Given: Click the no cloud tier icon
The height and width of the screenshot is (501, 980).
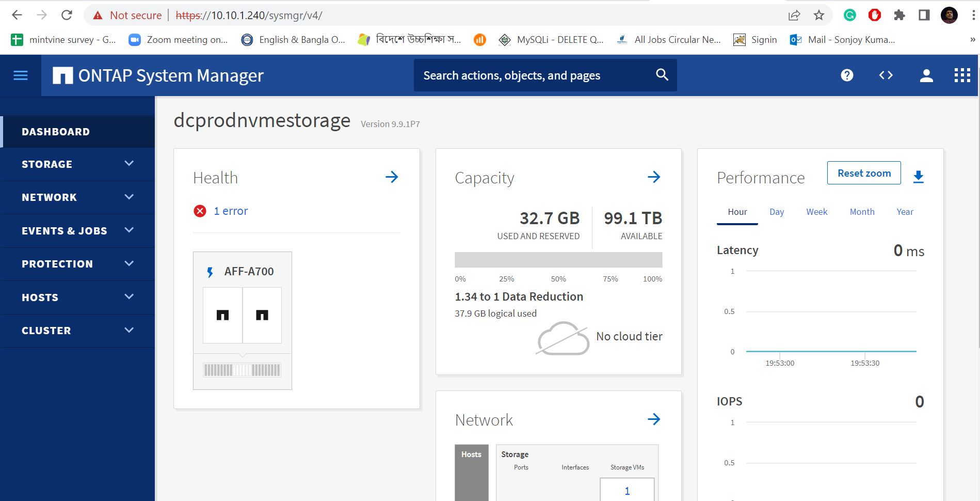Looking at the screenshot, I should 563,339.
